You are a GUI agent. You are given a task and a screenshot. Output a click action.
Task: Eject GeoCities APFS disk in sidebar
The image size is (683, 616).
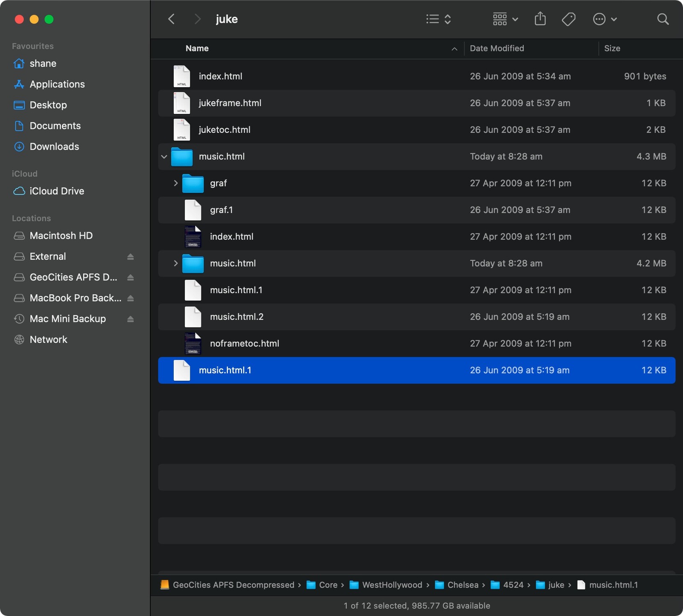(x=131, y=277)
